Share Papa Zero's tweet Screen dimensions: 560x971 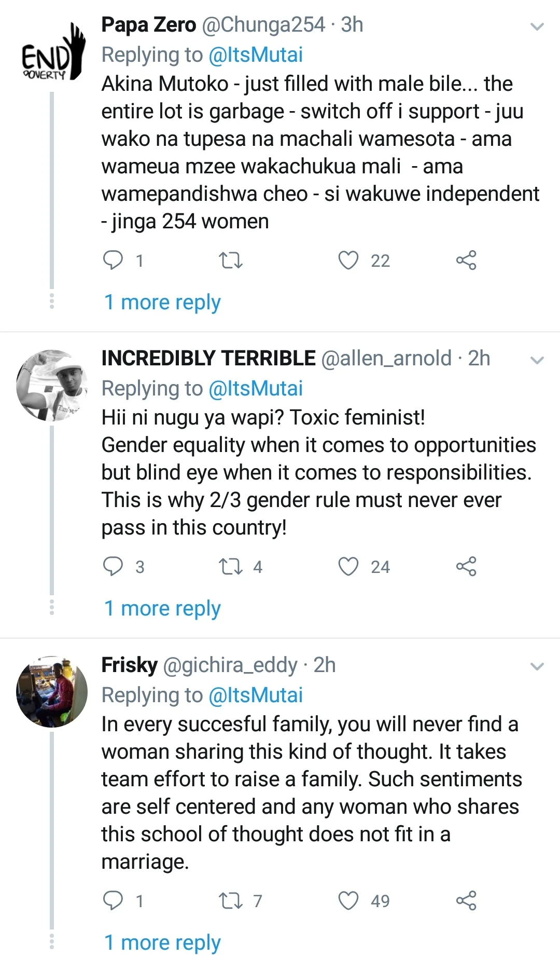(466, 260)
